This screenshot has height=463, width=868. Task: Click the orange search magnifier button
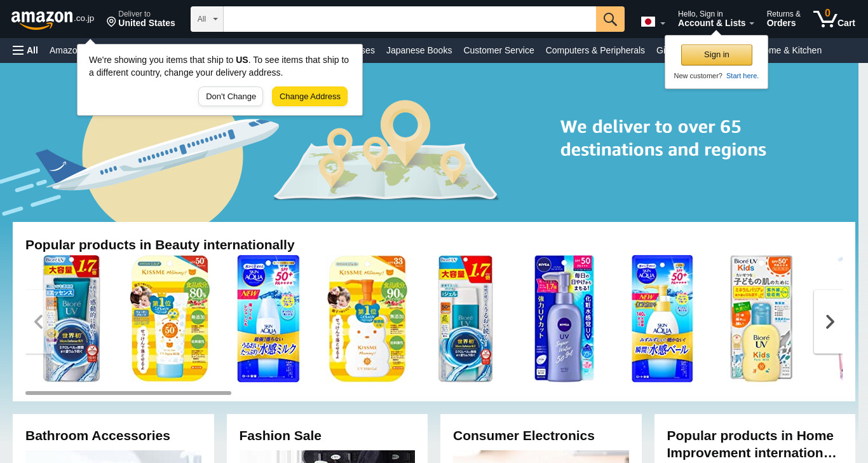point(610,19)
